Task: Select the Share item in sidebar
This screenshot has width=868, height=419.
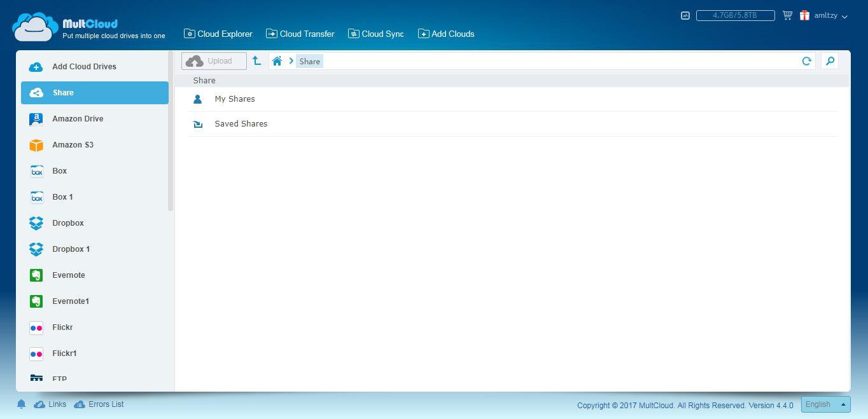Action: pyautogui.click(x=95, y=93)
